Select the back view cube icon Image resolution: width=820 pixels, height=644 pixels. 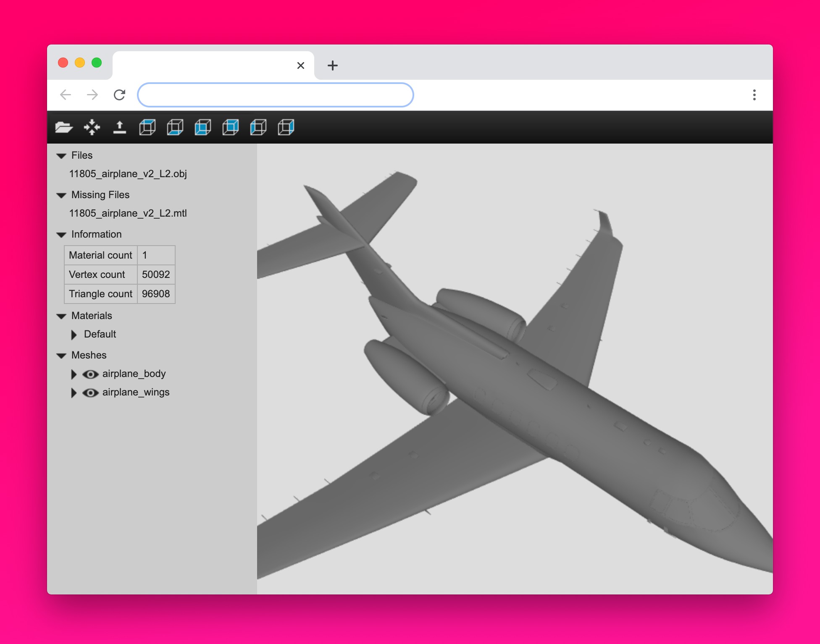[x=231, y=127]
